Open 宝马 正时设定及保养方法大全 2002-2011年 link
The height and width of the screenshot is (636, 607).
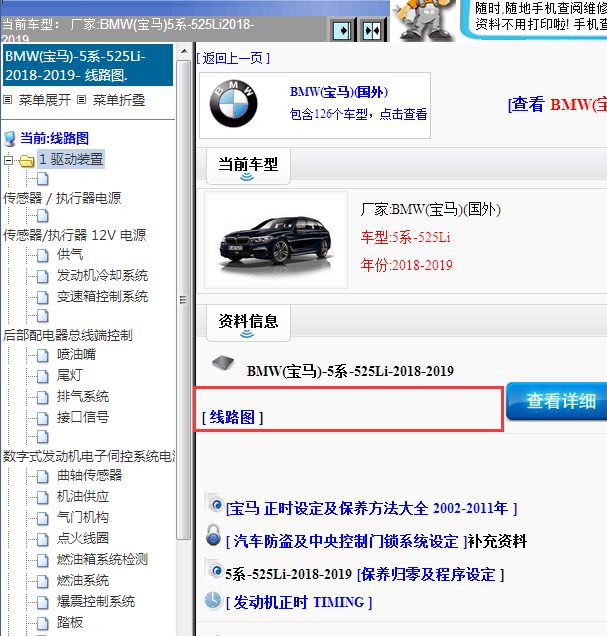(x=371, y=508)
